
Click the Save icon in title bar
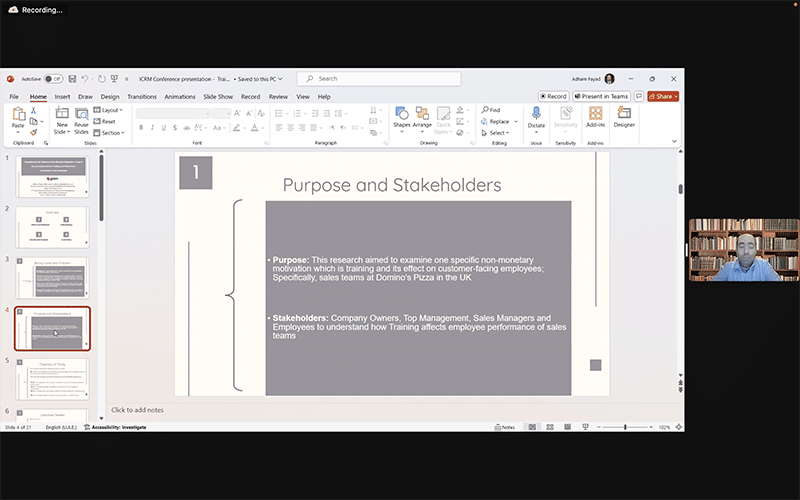pos(73,78)
